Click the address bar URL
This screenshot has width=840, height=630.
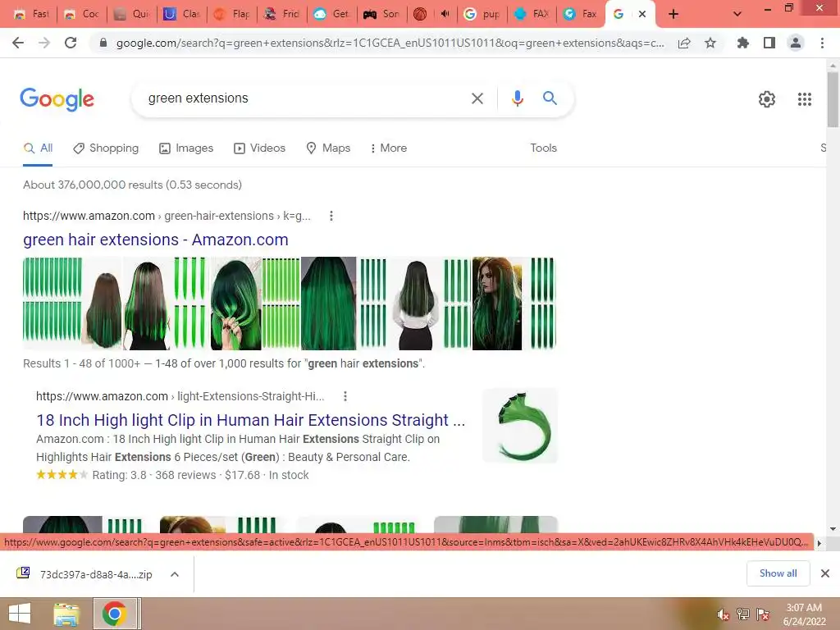click(x=390, y=43)
